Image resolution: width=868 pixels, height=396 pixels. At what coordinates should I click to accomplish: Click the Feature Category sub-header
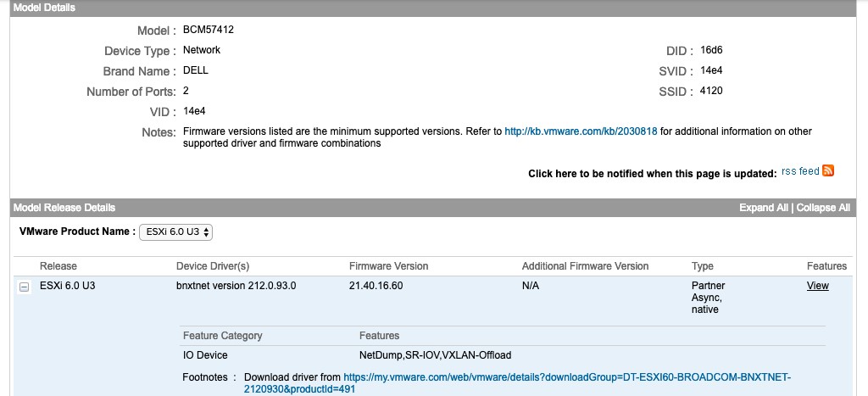pos(223,336)
